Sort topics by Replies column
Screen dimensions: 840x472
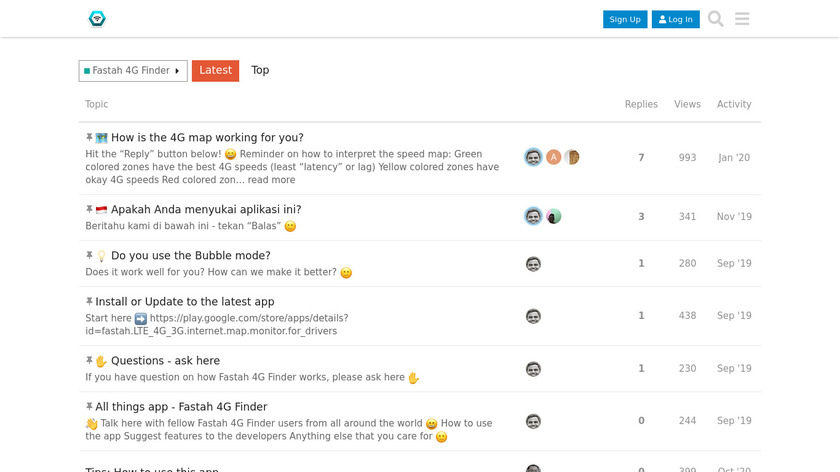coord(641,104)
